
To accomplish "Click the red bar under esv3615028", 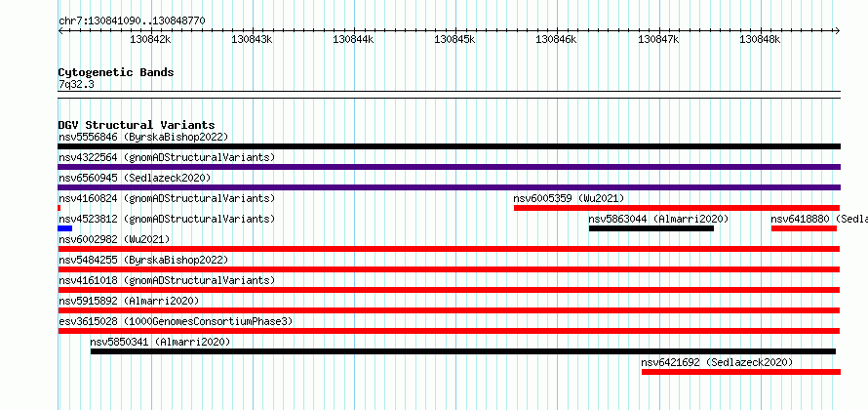I will click(x=449, y=331).
